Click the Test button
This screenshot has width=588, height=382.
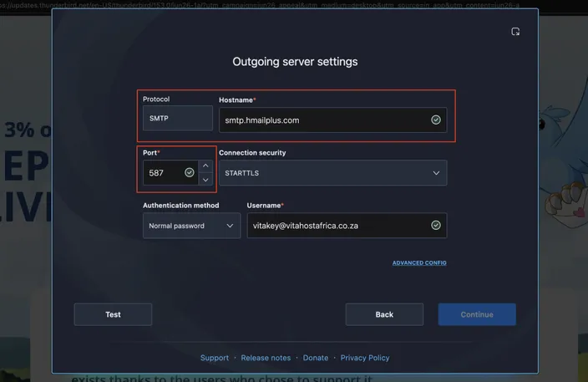pos(113,314)
